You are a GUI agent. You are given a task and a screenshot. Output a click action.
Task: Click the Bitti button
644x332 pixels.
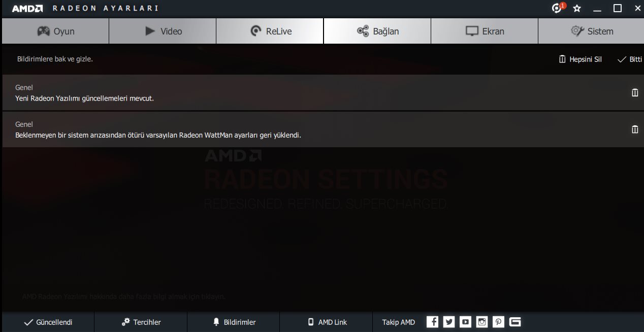pos(630,59)
